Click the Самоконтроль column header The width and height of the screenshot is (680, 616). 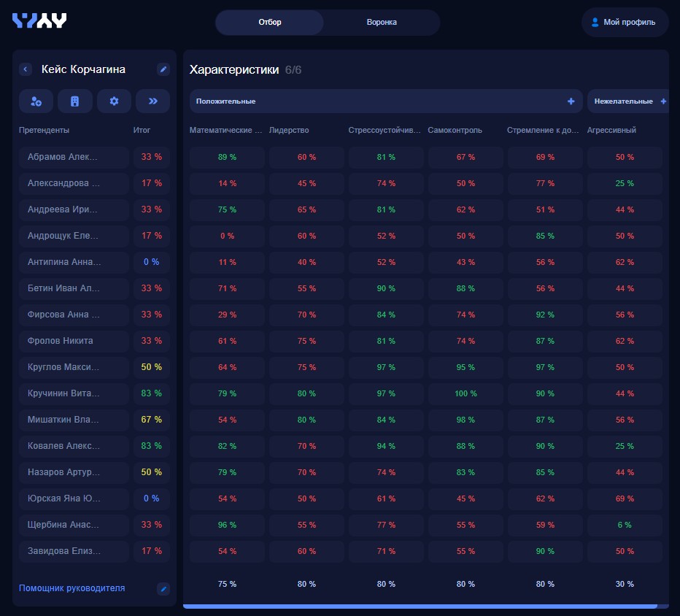coord(455,130)
